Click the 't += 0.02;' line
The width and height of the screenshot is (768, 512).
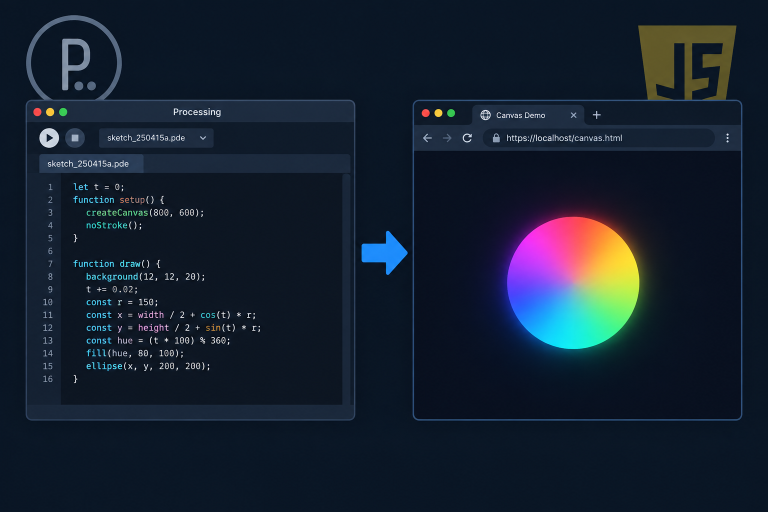pos(112,290)
